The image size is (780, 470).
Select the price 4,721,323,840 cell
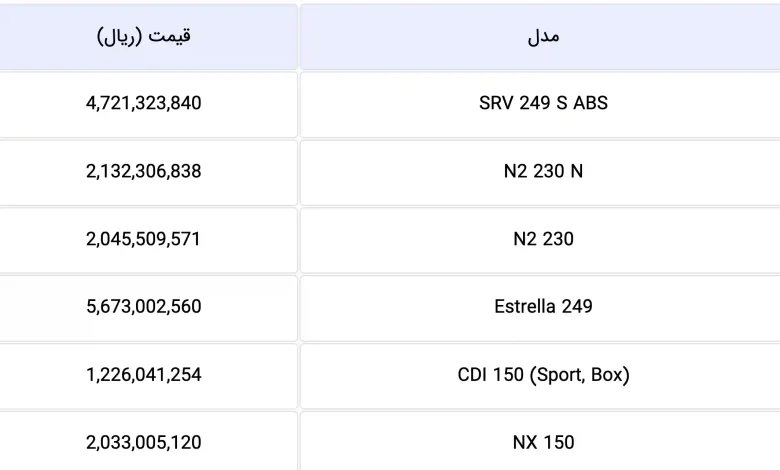click(148, 104)
